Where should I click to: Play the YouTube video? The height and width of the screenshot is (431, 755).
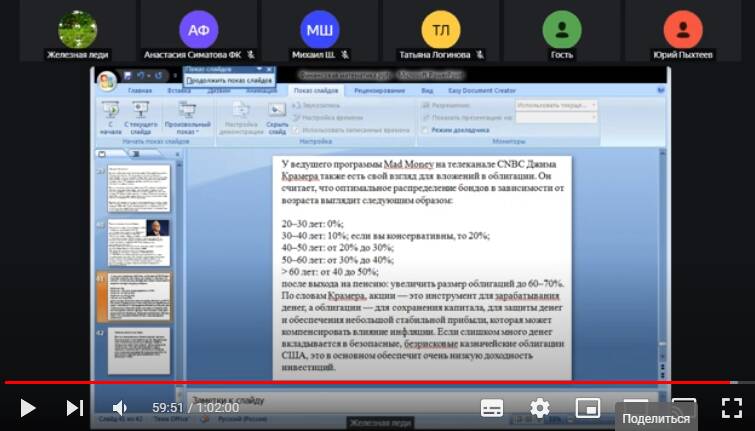pos(28,408)
